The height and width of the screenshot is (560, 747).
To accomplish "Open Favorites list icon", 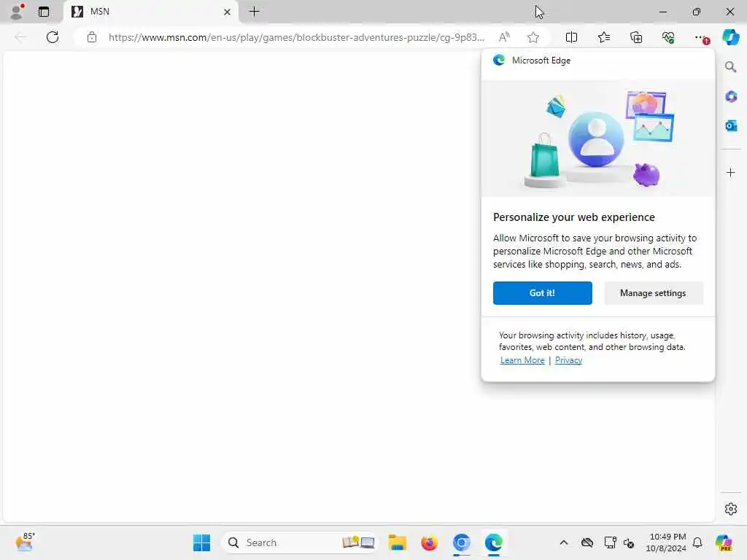I will 603,37.
